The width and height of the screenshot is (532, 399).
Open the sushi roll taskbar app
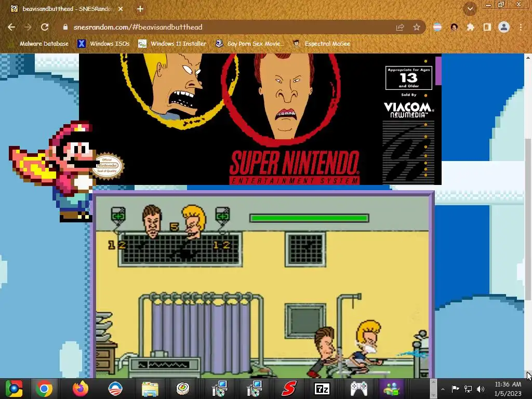(x=183, y=389)
